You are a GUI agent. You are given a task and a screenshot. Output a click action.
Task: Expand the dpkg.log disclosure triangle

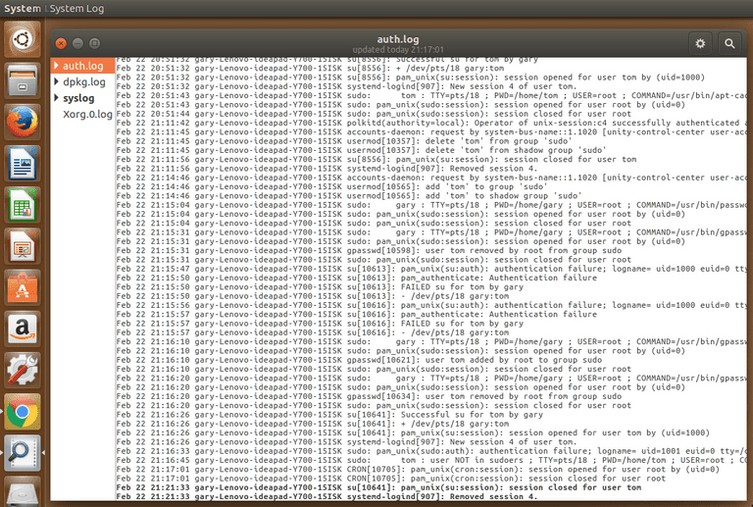coord(56,82)
